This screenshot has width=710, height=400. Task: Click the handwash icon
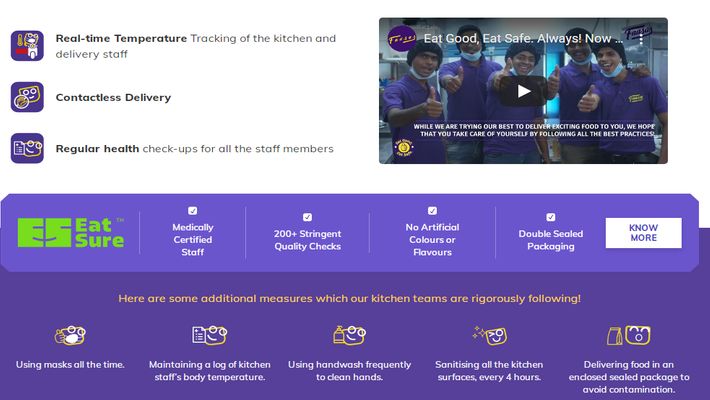pyautogui.click(x=349, y=335)
